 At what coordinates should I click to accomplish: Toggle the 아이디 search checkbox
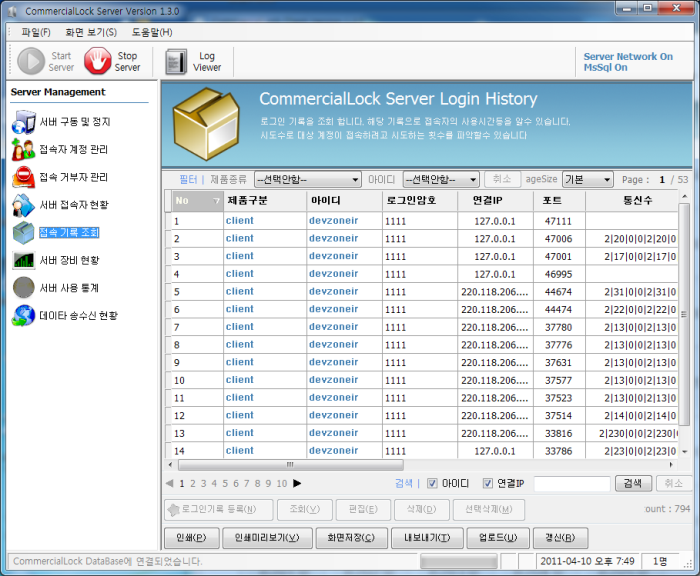pos(432,483)
